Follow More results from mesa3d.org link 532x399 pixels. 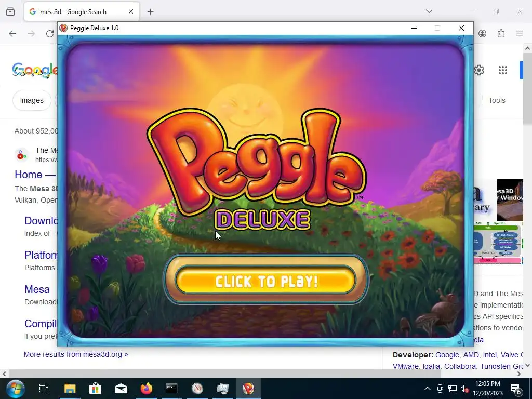point(76,354)
